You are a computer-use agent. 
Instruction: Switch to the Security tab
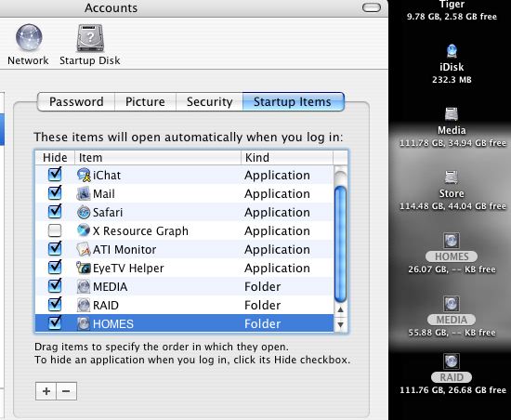click(210, 101)
